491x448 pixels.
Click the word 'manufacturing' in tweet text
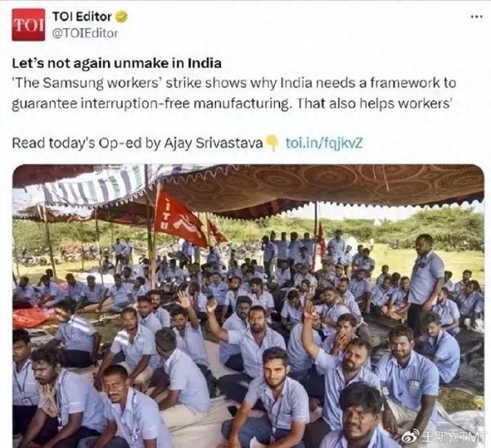(x=241, y=103)
